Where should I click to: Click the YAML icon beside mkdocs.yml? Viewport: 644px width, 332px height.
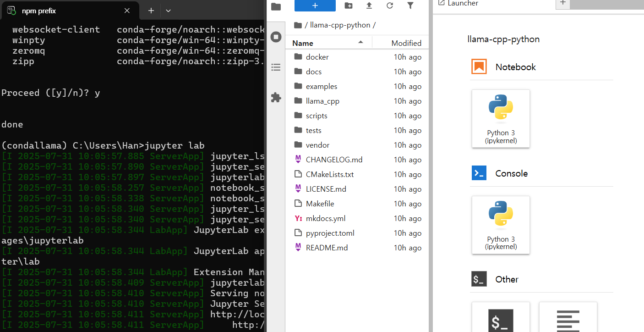[298, 218]
